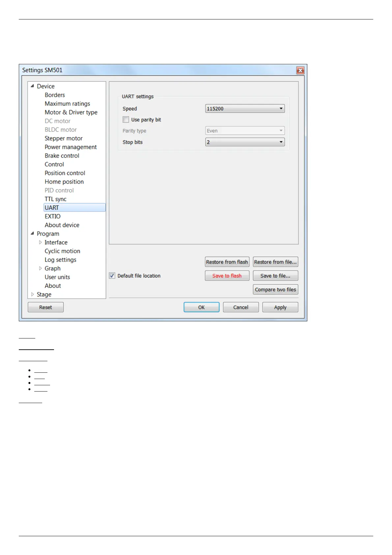
Task: Collapse the Device tree node
Action: point(32,86)
